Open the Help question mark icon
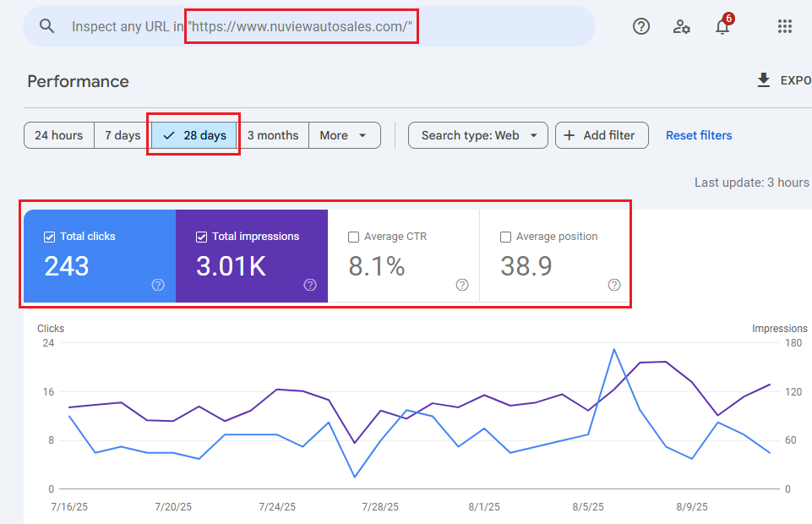This screenshot has height=524, width=812. tap(641, 27)
